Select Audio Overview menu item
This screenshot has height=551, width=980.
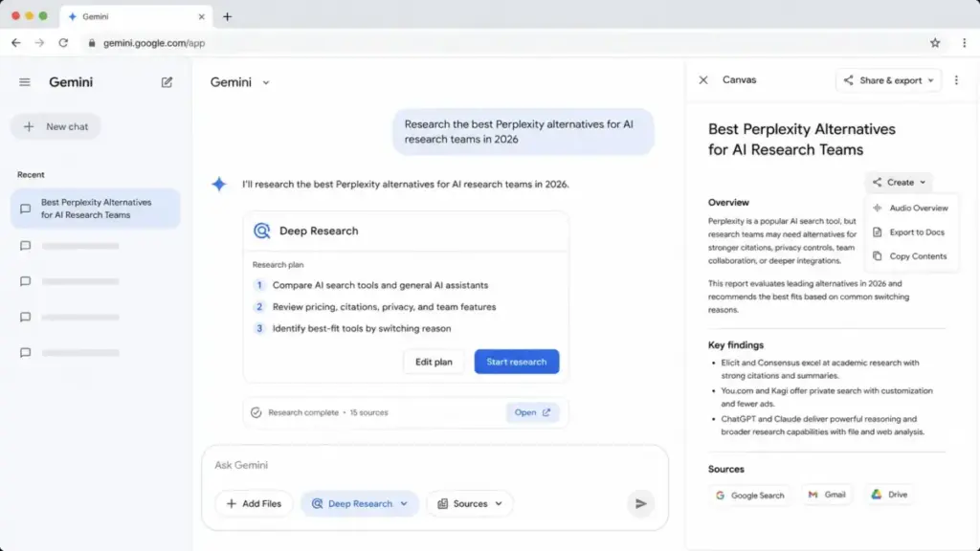tap(912, 208)
